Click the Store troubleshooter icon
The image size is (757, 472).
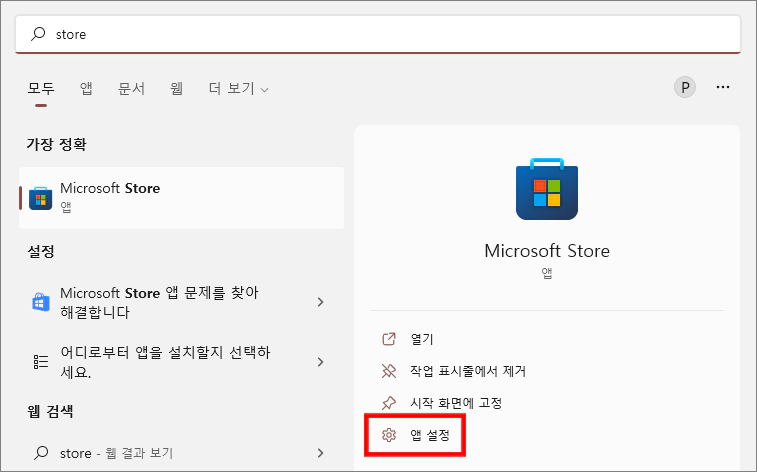click(41, 302)
